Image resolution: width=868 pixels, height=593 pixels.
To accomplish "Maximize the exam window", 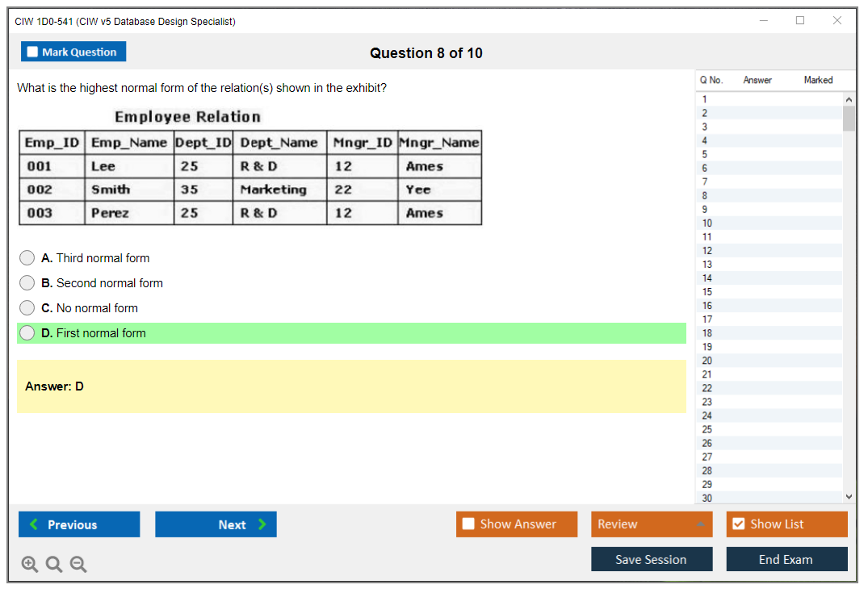I will point(800,21).
